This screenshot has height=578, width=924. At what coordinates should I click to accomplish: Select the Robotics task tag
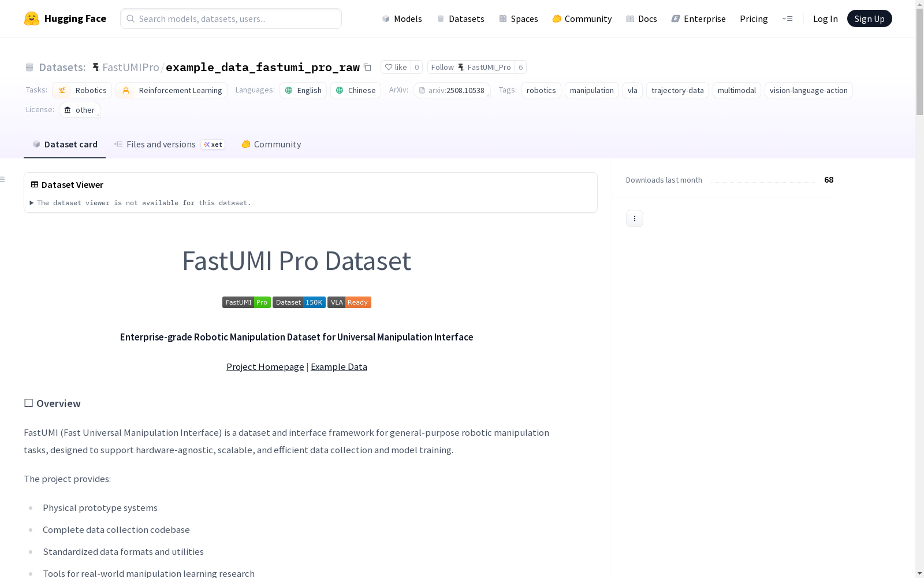click(82, 90)
